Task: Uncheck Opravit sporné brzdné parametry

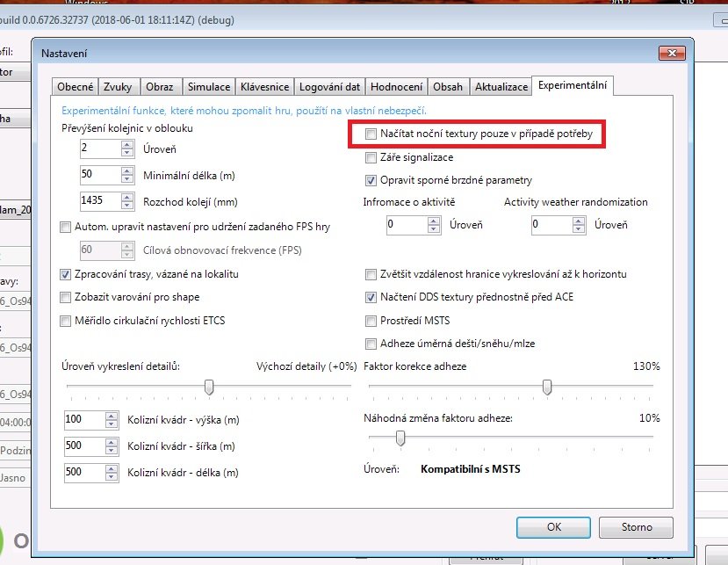Action: 371,181
